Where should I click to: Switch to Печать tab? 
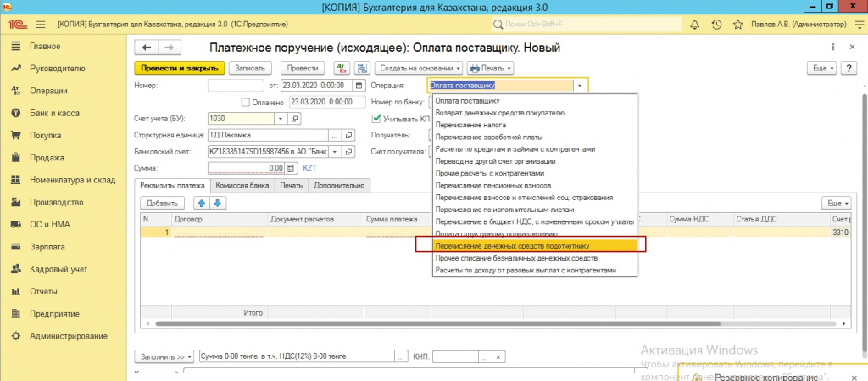point(292,186)
